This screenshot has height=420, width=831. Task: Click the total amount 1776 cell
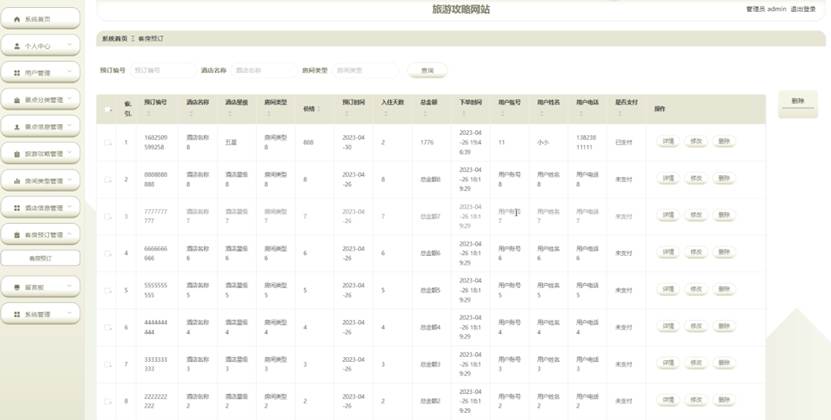(427, 143)
